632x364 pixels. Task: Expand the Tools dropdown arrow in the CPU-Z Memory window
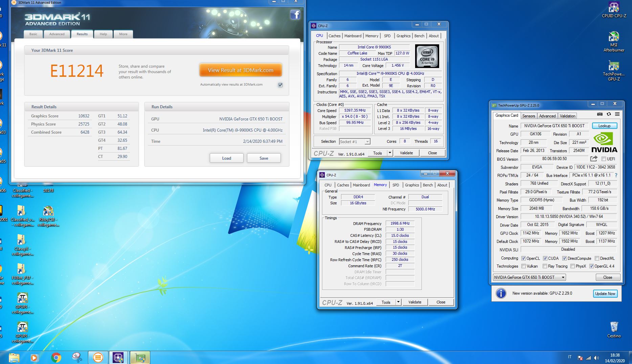coord(398,302)
